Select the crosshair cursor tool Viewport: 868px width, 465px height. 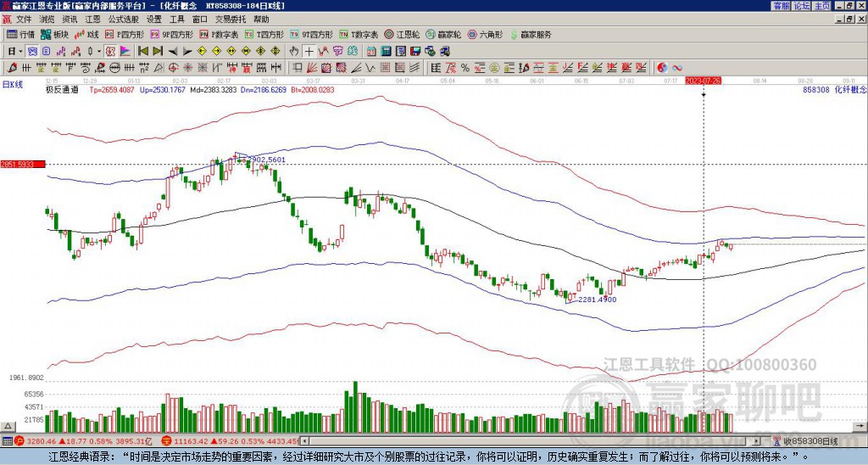[x=310, y=51]
